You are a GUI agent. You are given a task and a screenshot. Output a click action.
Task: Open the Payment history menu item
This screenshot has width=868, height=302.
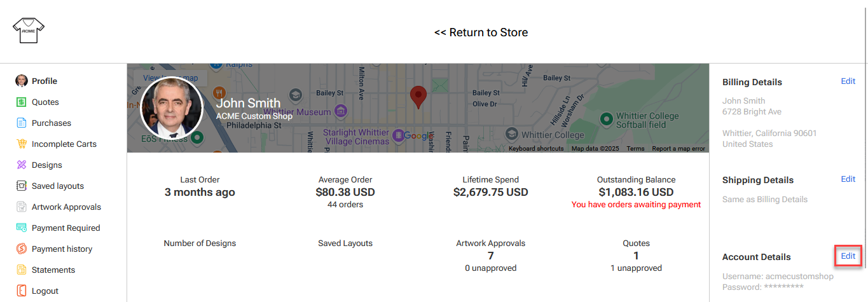click(62, 249)
